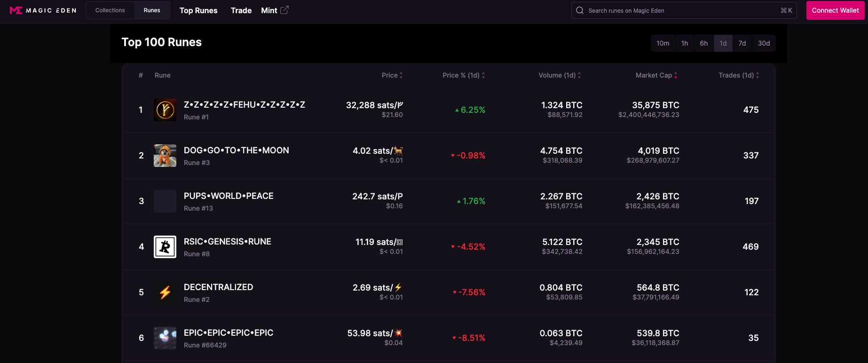Switch the time range to 10m

[663, 43]
